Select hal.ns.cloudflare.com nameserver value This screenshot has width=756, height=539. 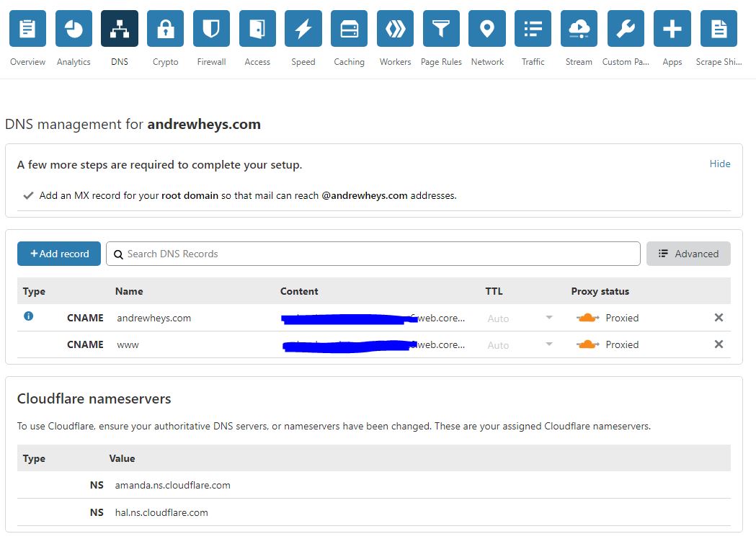coord(161,512)
